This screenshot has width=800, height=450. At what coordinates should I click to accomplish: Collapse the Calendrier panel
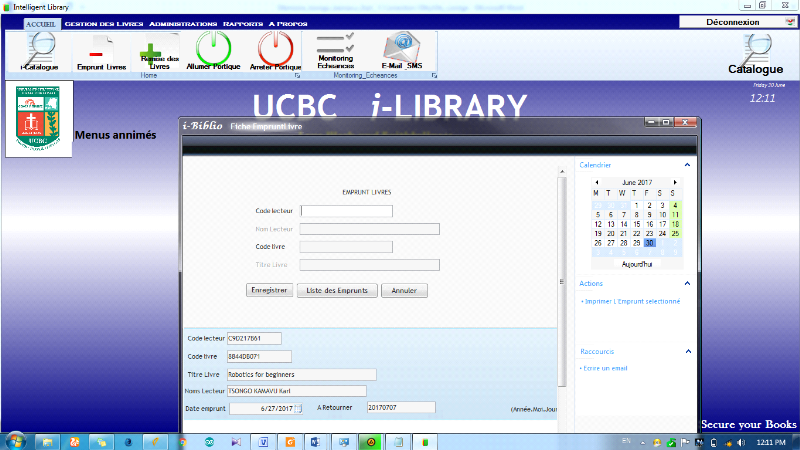[687, 165]
